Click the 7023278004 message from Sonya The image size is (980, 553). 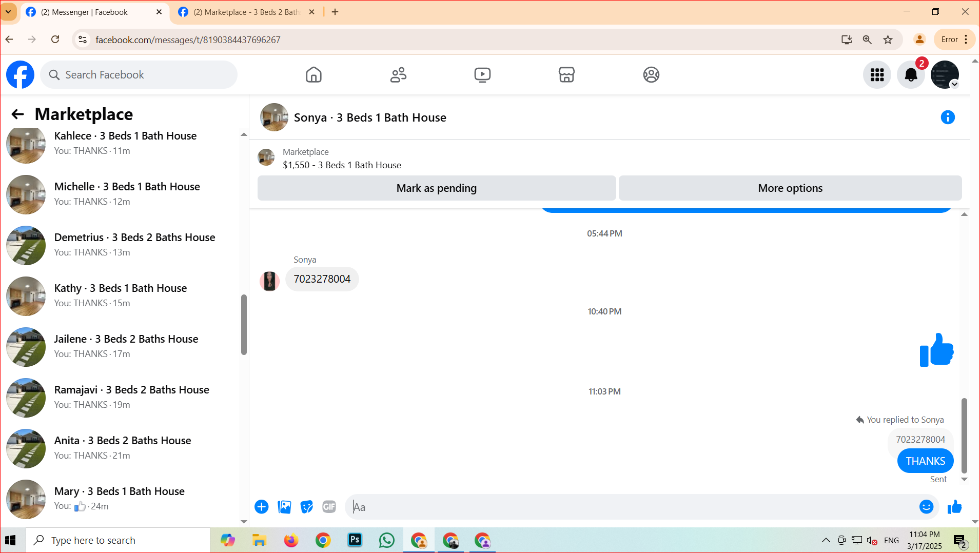pos(322,279)
